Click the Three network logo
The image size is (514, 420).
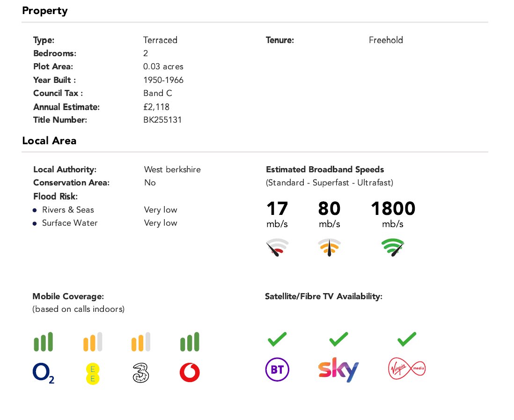140,373
